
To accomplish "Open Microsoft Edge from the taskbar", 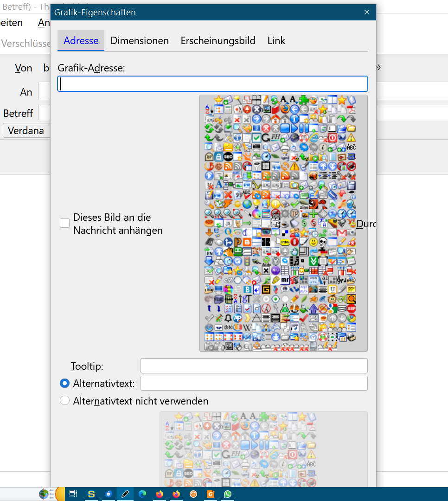I will coord(142,494).
